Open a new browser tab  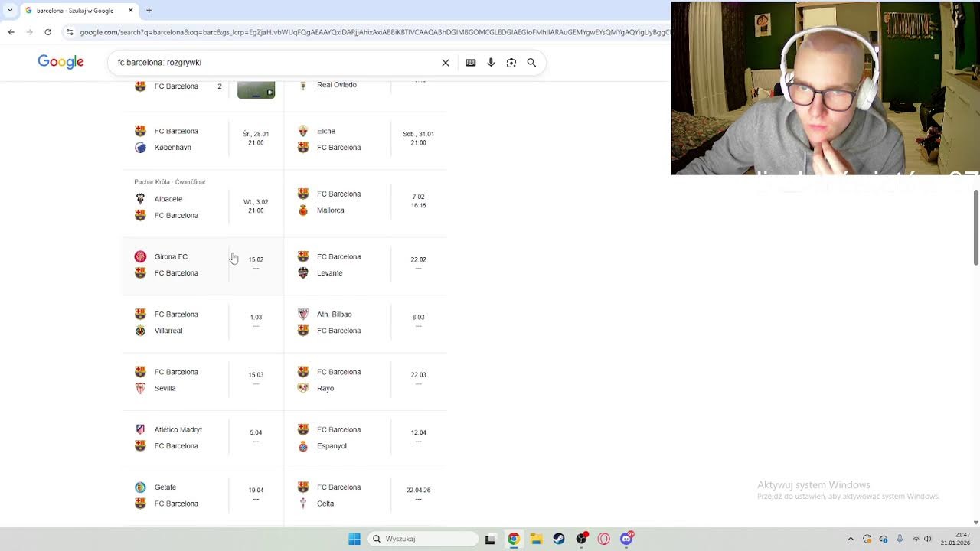(149, 11)
